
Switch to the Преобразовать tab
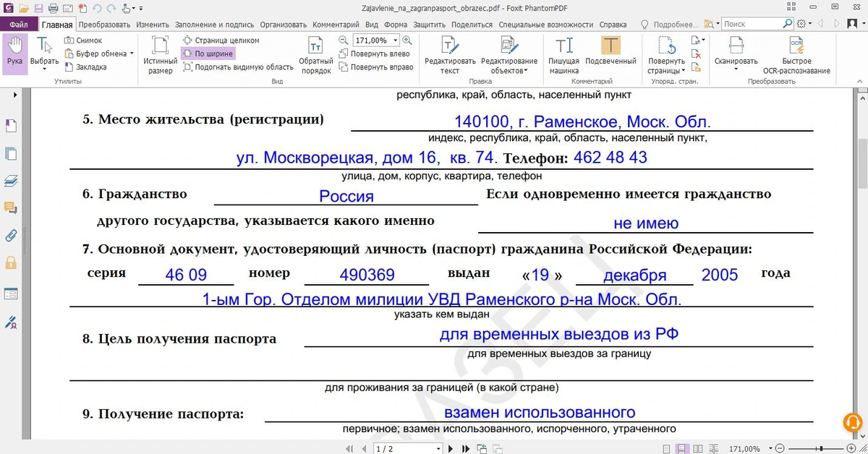(x=104, y=25)
